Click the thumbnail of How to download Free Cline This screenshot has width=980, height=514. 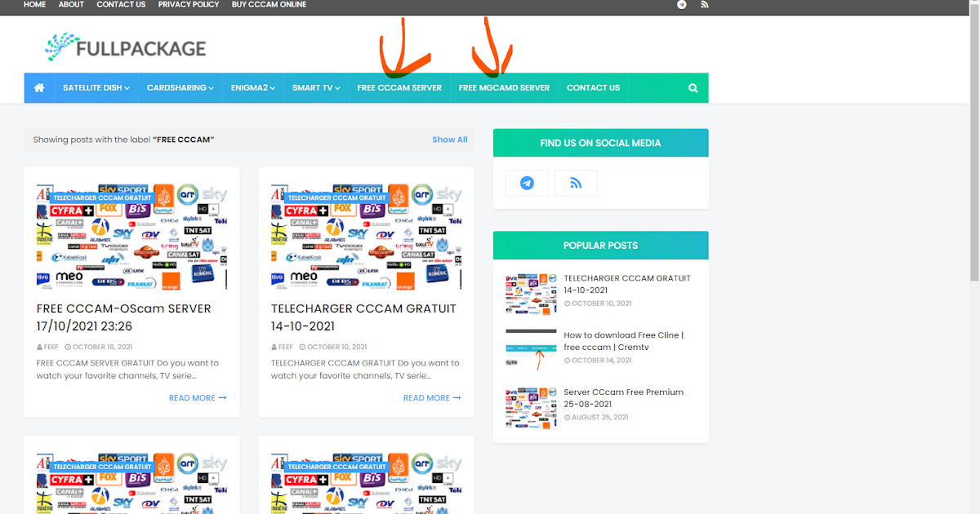click(531, 351)
